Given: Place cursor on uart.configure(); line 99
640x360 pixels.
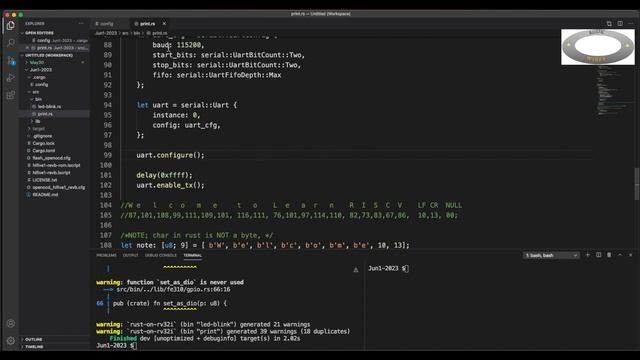Looking at the screenshot, I should point(170,155).
